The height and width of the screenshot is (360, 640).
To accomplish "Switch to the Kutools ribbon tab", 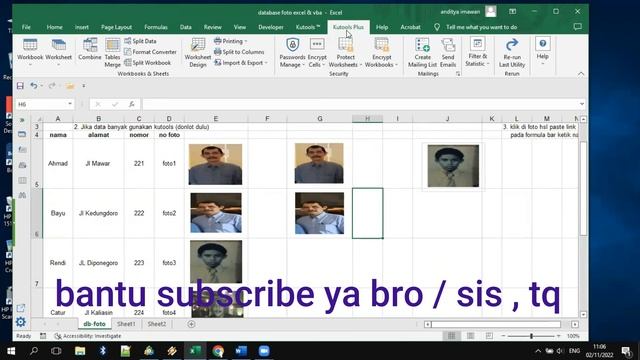I will 308,27.
